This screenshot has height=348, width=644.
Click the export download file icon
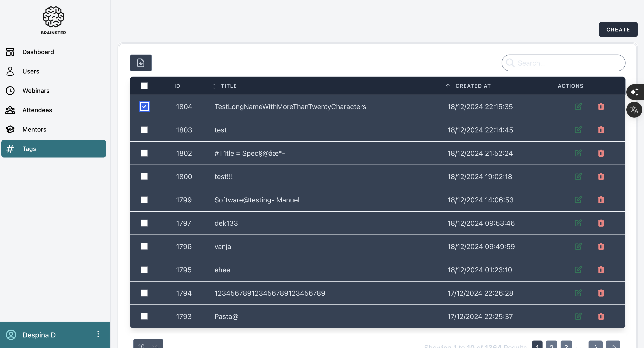pyautogui.click(x=141, y=63)
